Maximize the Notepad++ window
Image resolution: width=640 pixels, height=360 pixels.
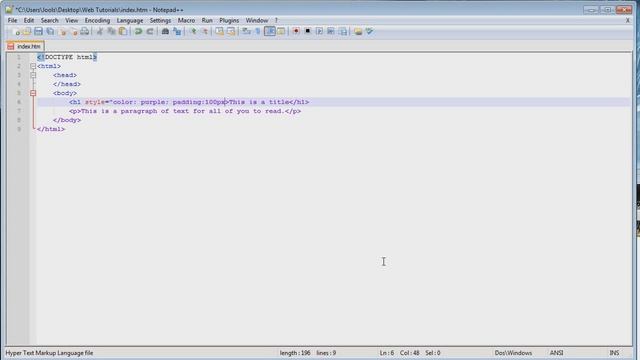(x=607, y=9)
